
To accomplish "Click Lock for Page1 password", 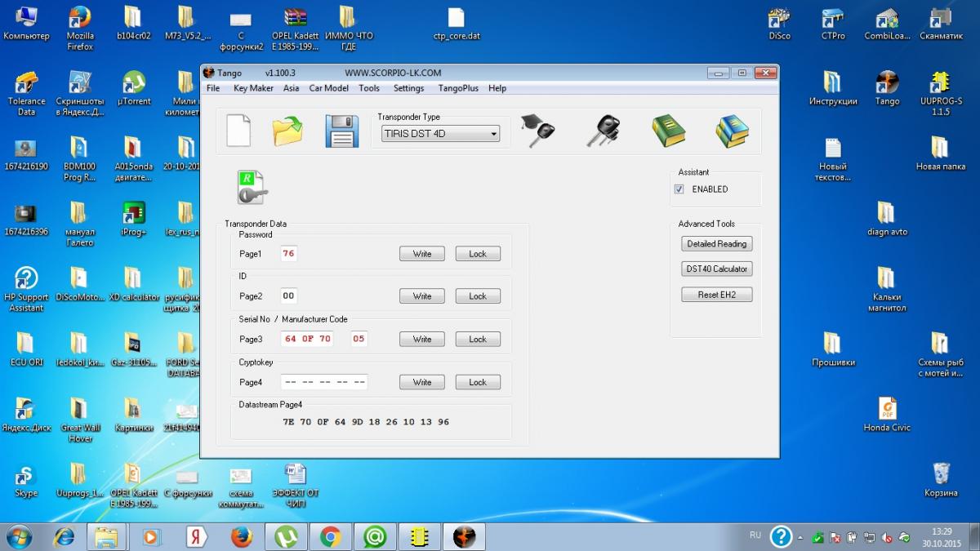I will (478, 254).
